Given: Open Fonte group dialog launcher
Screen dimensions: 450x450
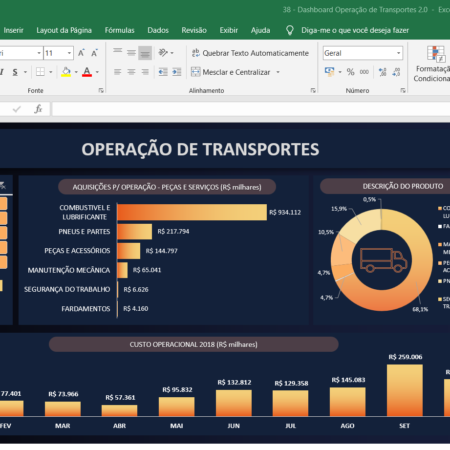Looking at the screenshot, I should coord(101,90).
